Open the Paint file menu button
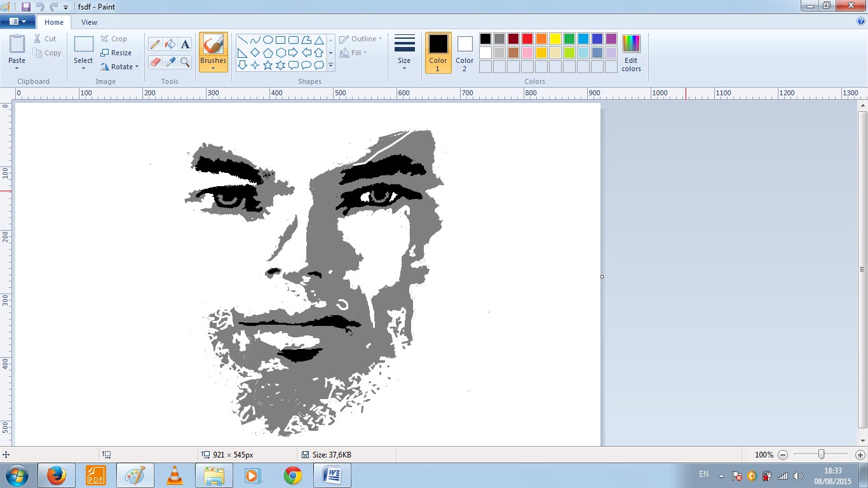This screenshot has height=488, width=868. click(17, 22)
